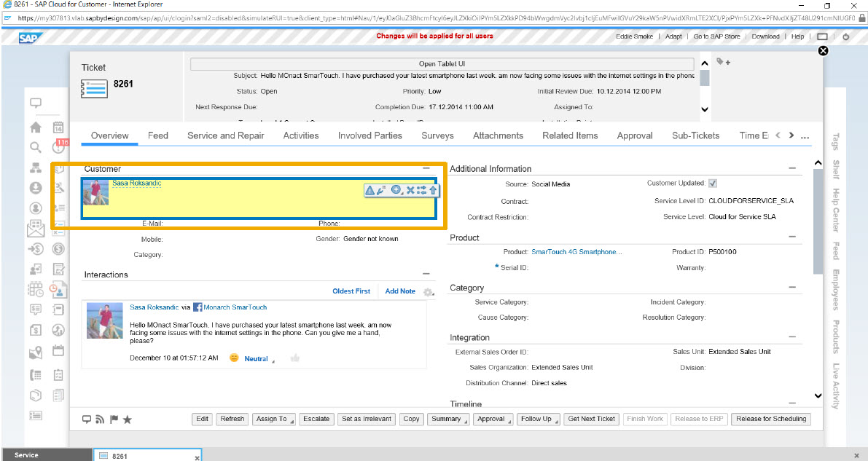This screenshot has width=868, height=461.
Task: Open the Follow Up dropdown button
Action: pyautogui.click(x=539, y=419)
